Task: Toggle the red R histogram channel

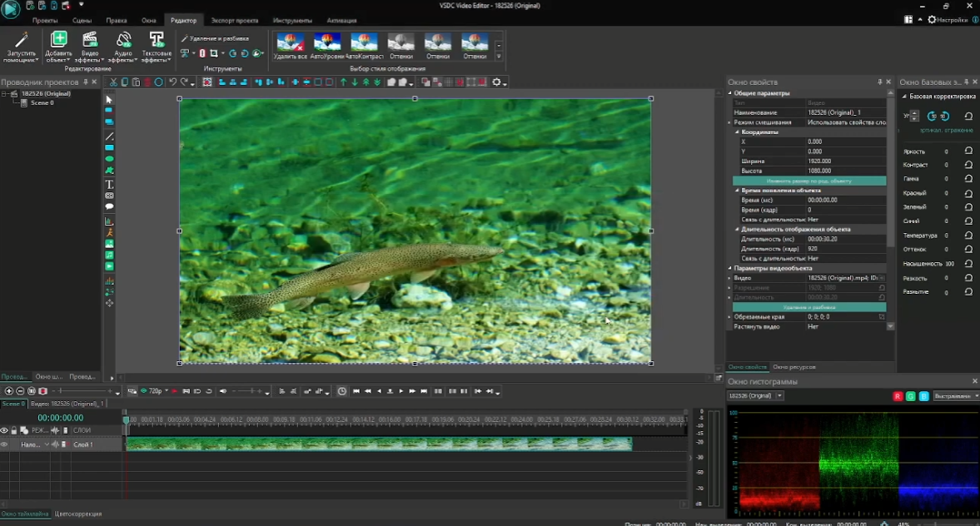Action: 898,396
